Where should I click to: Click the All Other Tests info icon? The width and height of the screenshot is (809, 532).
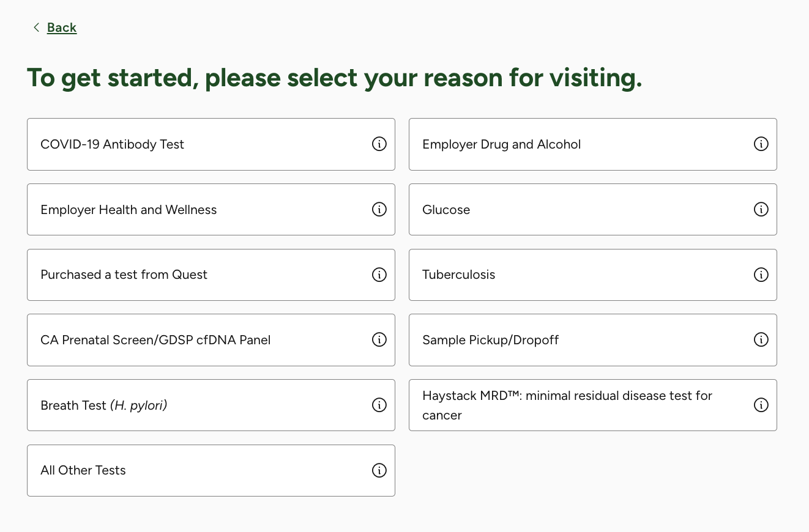[x=379, y=470]
